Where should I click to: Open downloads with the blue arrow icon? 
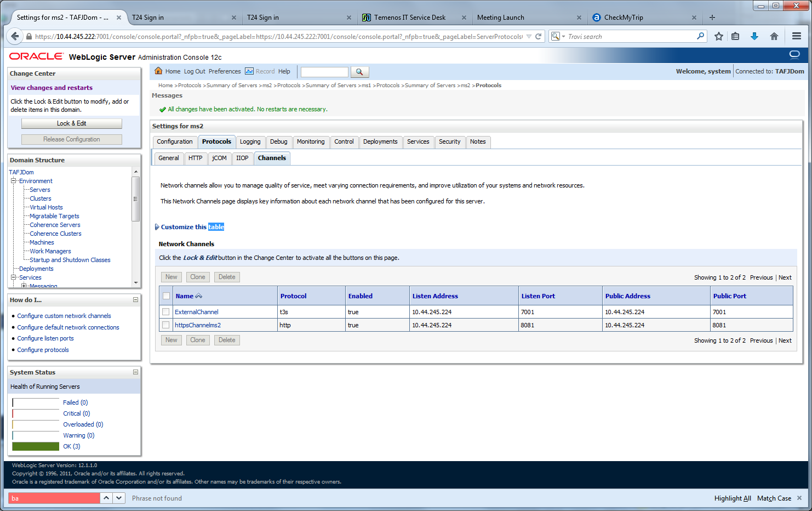[x=754, y=36]
